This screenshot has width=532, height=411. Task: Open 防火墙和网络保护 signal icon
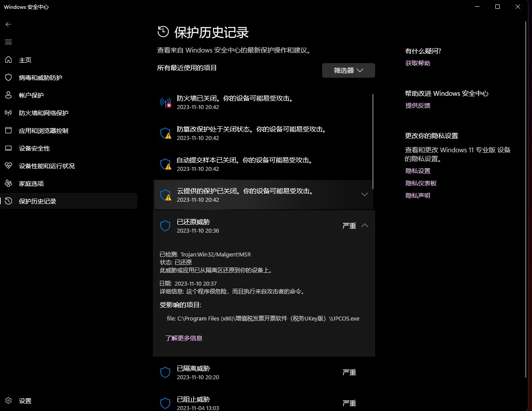[8, 113]
